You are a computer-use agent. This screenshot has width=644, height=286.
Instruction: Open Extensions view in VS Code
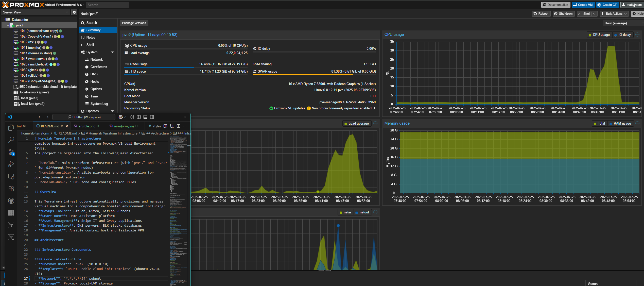(x=11, y=189)
